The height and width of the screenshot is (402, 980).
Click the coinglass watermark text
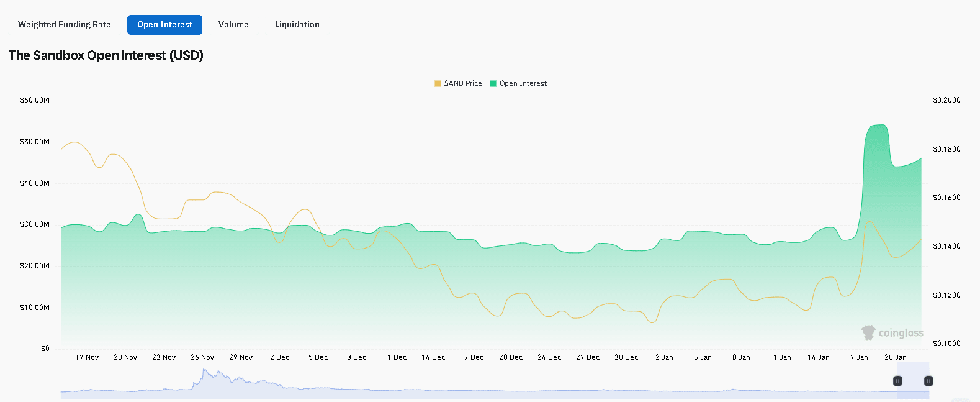tap(901, 334)
